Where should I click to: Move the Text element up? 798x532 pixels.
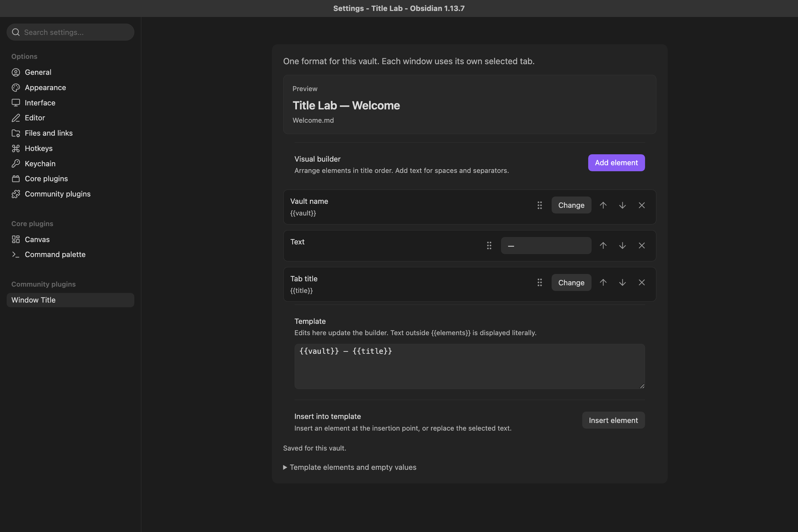pos(603,246)
